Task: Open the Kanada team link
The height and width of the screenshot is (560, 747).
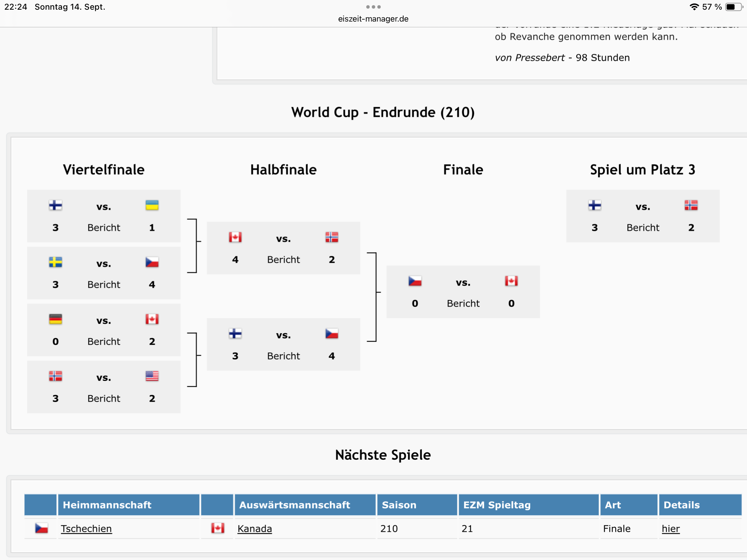Action: point(255,529)
